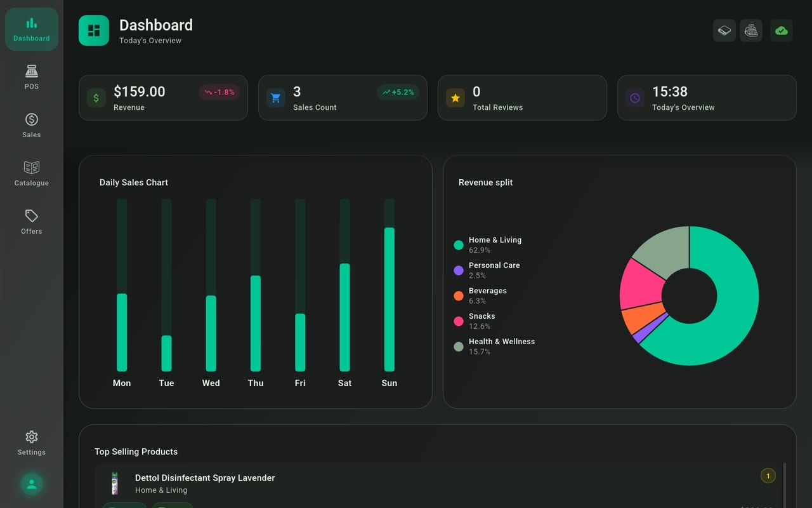Click the star Total Reviews icon
Image resolution: width=812 pixels, height=508 pixels.
[455, 98]
